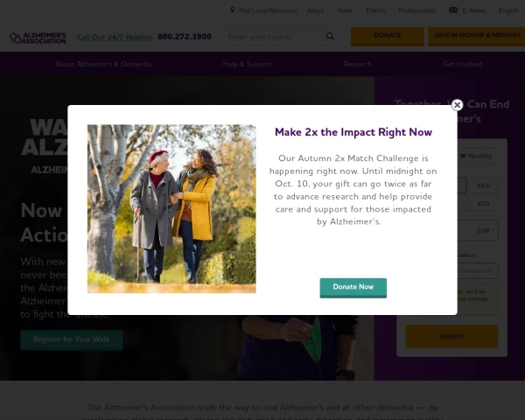Image resolution: width=525 pixels, height=420 pixels.
Task: Click the Donate Now button in popup
Action: (353, 287)
